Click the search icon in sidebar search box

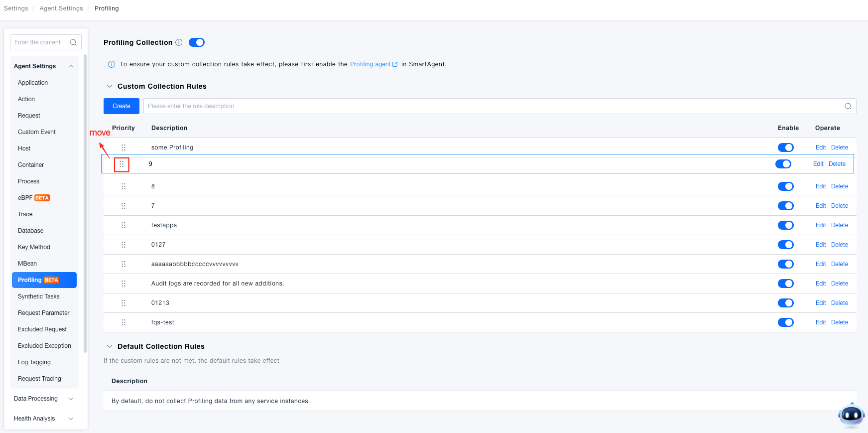pos(73,42)
